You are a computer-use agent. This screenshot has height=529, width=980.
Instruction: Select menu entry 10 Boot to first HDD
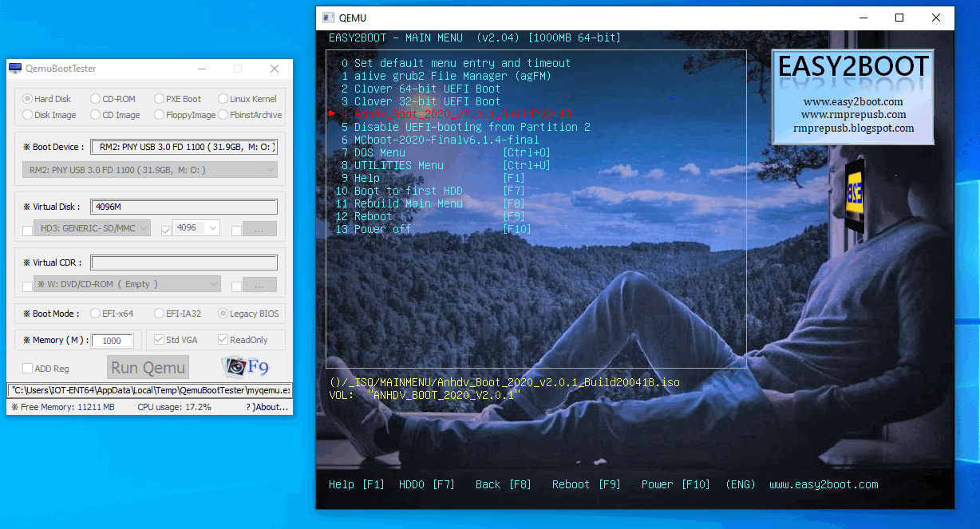(430, 191)
